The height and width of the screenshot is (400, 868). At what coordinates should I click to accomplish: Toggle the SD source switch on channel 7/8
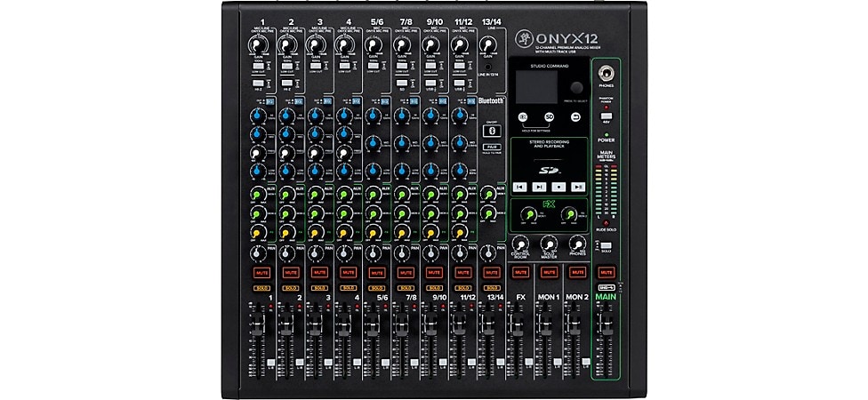pos(401,83)
